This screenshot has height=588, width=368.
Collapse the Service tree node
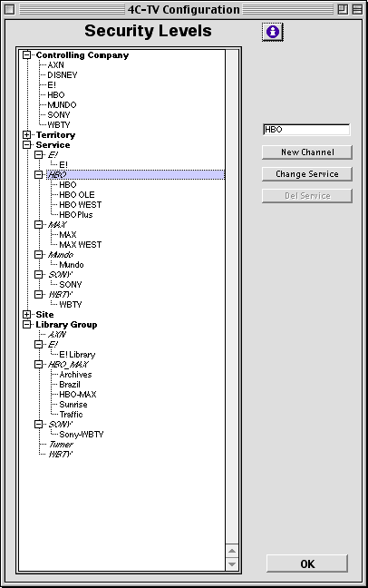[x=26, y=145]
